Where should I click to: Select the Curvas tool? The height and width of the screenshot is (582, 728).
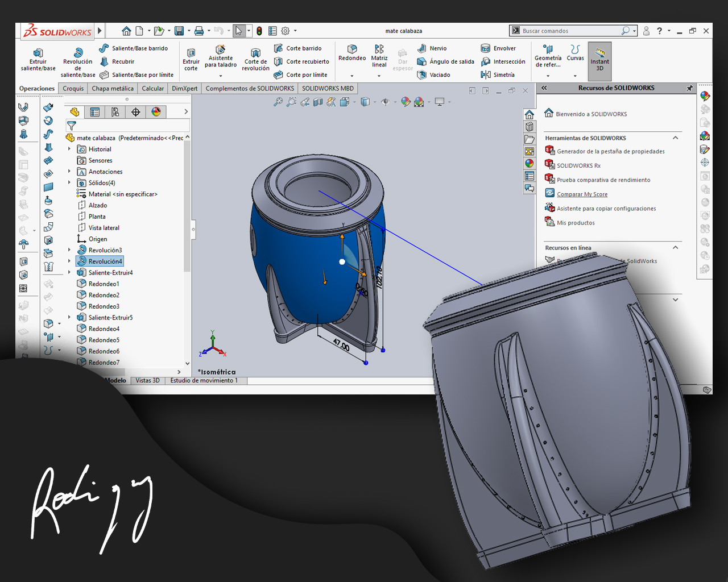coord(575,53)
